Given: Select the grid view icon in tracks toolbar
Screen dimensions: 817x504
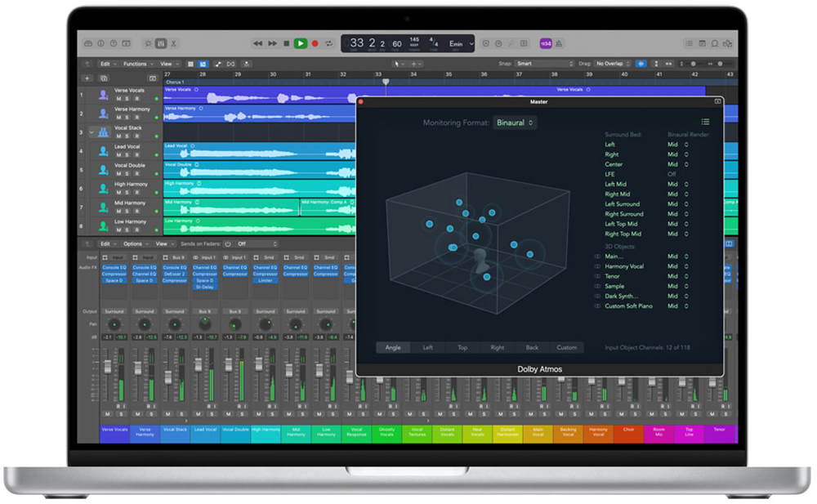Looking at the screenshot, I should click(x=190, y=64).
